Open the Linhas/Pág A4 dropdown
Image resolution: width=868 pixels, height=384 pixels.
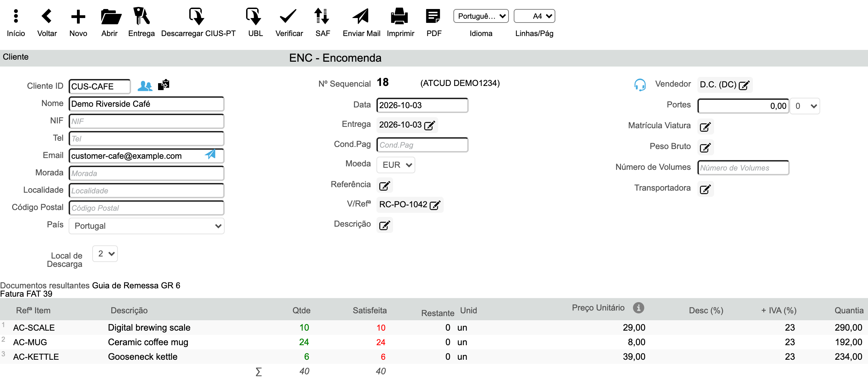pyautogui.click(x=534, y=16)
